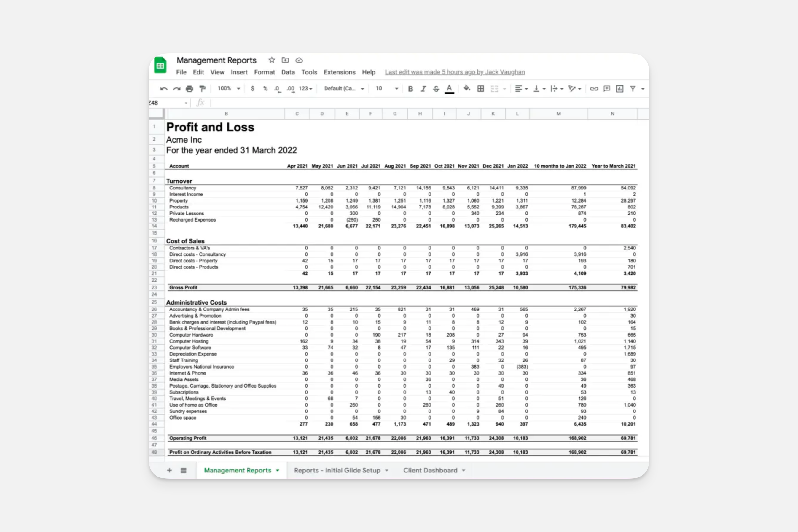
Task: Open the File menu
Action: 181,72
